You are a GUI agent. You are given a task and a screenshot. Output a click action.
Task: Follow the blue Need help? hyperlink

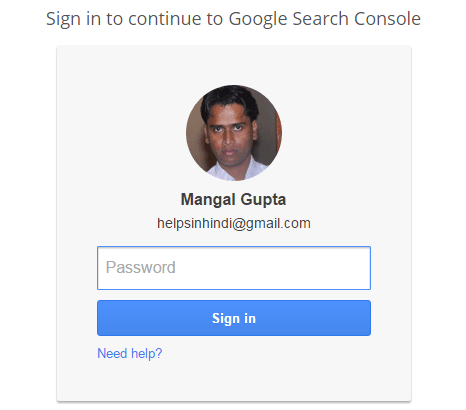point(130,353)
